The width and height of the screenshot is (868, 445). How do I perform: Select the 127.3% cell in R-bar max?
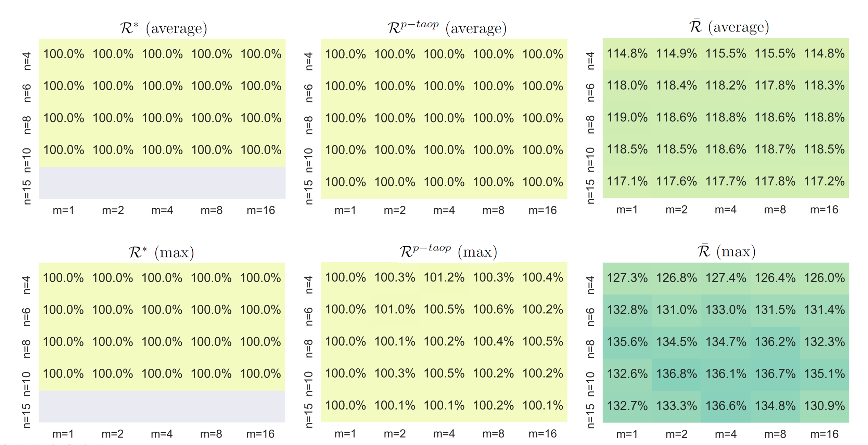(627, 278)
